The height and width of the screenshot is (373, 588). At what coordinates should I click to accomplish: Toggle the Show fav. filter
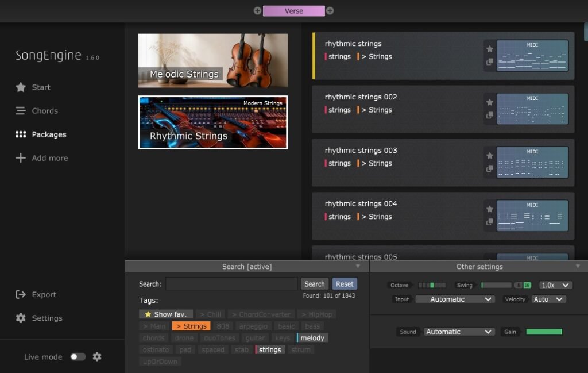point(166,314)
